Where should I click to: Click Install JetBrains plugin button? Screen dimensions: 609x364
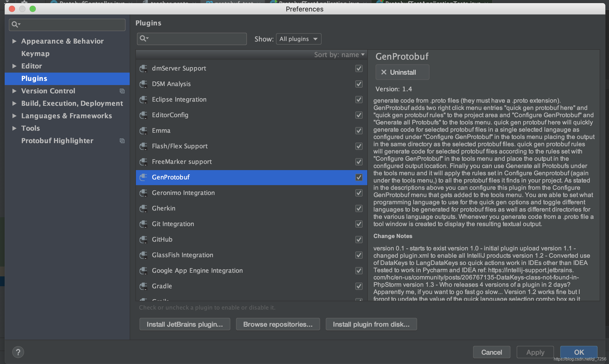(x=185, y=324)
